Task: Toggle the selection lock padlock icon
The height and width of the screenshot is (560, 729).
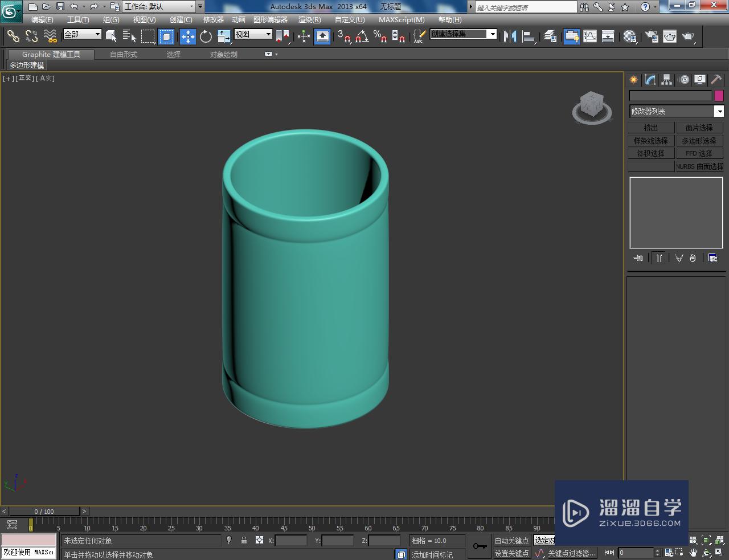Action: coord(244,540)
